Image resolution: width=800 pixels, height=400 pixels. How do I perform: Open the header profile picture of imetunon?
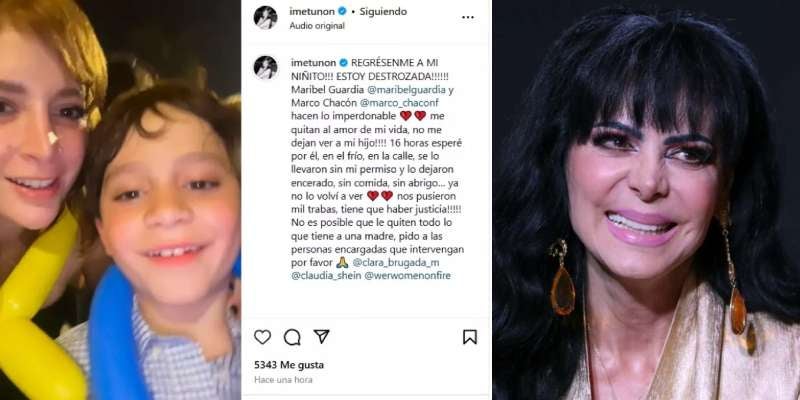click(x=265, y=17)
